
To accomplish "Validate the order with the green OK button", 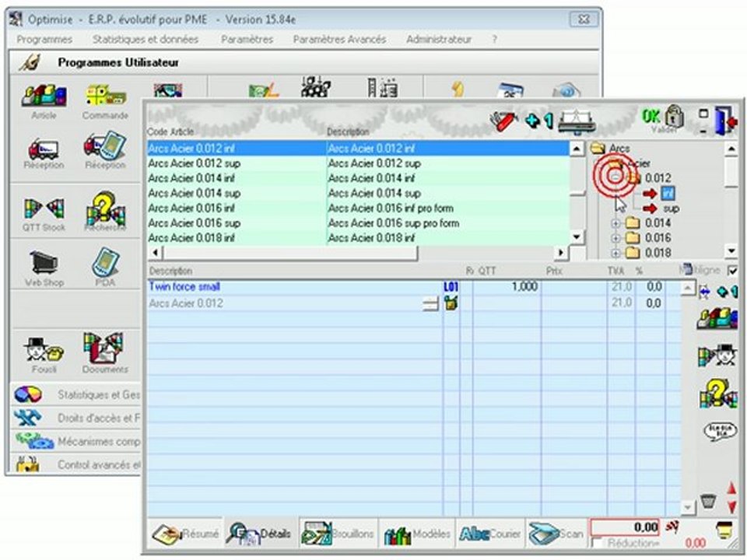I will coord(651,116).
